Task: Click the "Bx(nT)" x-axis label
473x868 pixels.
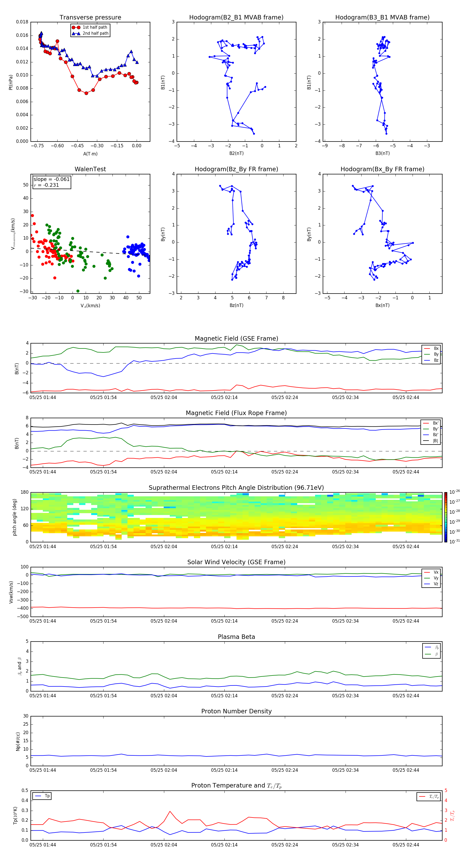Action: click(382, 305)
